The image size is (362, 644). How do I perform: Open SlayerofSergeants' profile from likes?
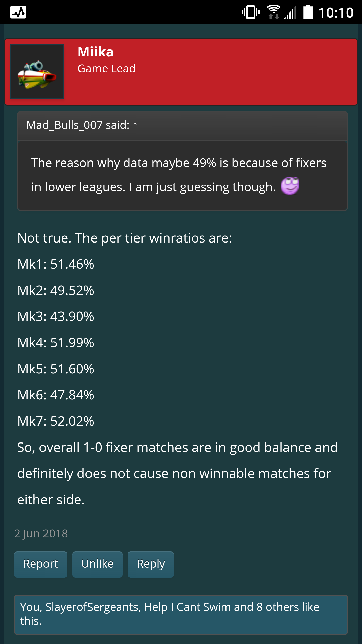point(92,607)
